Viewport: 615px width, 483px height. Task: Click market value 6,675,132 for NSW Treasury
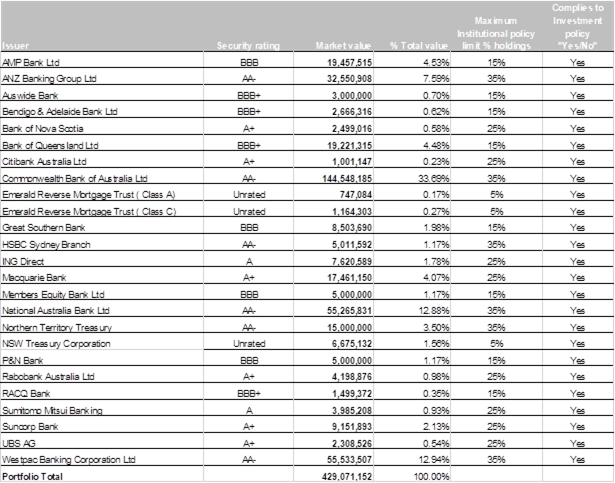coord(352,344)
